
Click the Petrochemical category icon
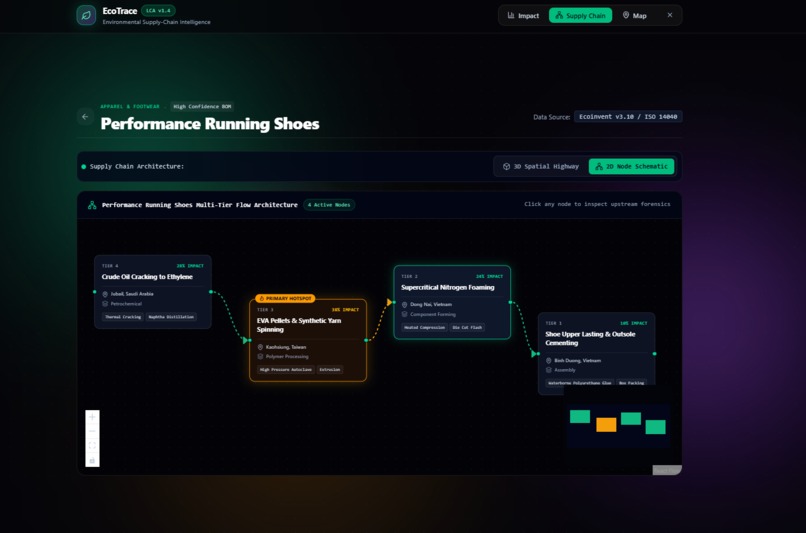coord(105,304)
